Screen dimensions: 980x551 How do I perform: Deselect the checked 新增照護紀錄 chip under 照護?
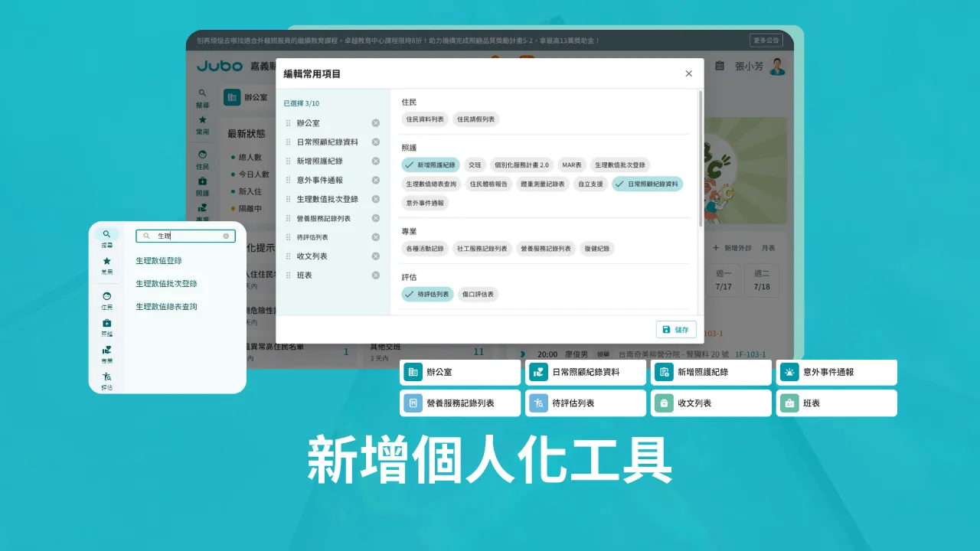pyautogui.click(x=430, y=165)
